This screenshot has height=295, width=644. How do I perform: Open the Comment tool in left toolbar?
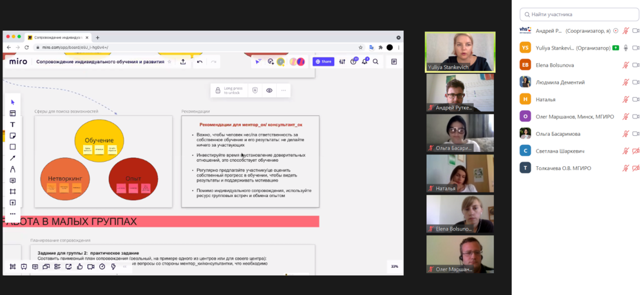coord(12,180)
